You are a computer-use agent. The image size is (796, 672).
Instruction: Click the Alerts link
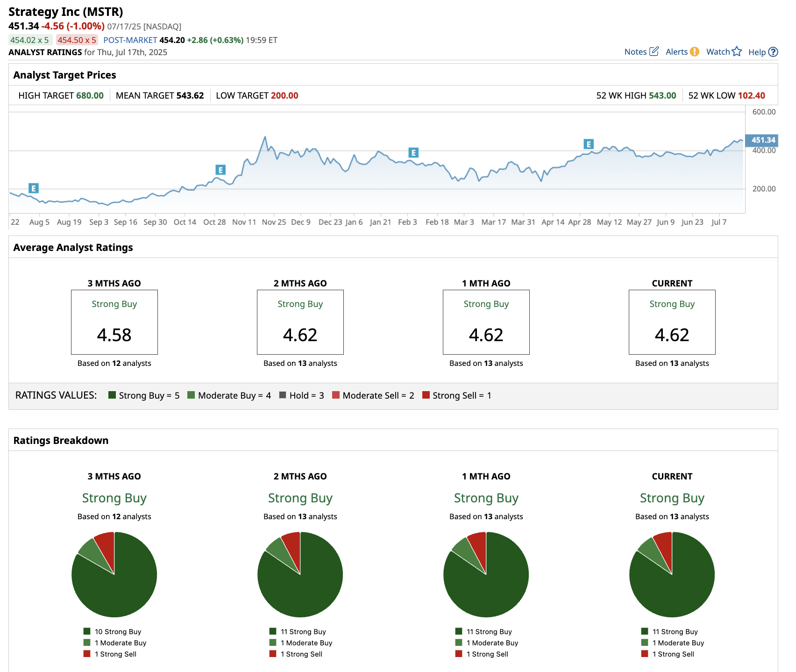(x=676, y=52)
